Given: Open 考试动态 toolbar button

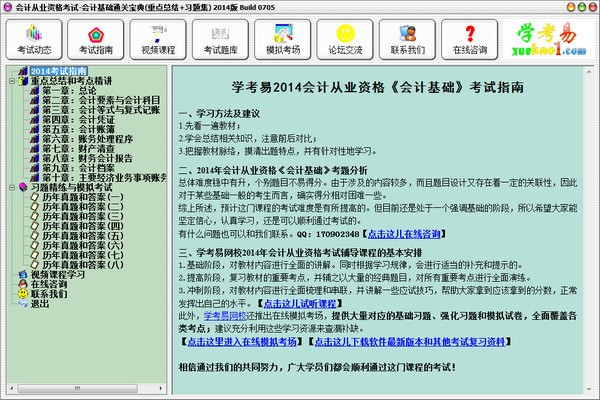Looking at the screenshot, I should [34, 40].
